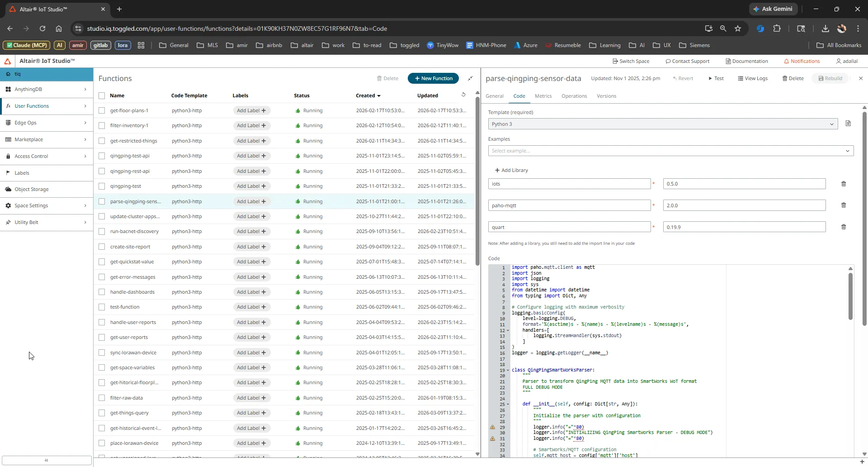Open browser extensions puzzle icon
868x467 pixels.
(x=777, y=29)
